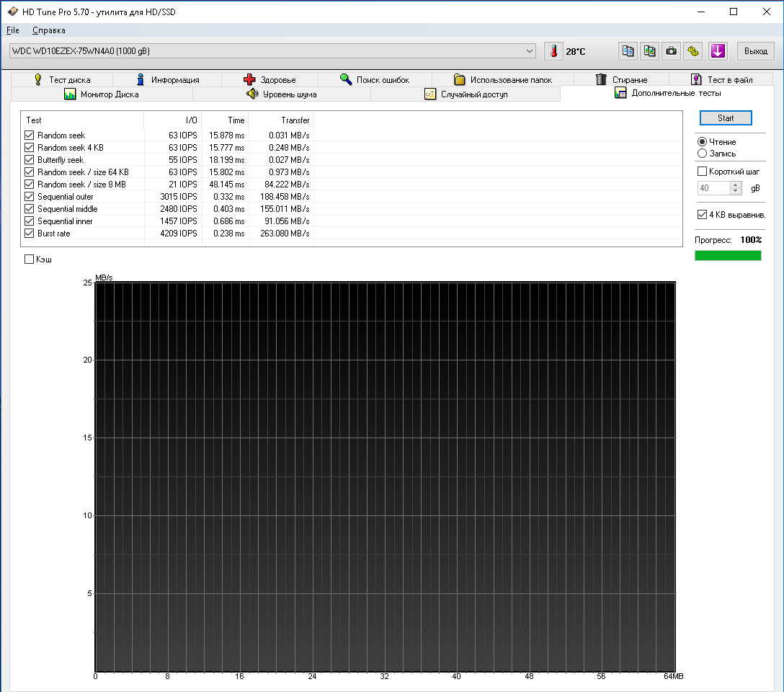The height and width of the screenshot is (692, 784).
Task: Select the Чтение radio button
Action: point(702,142)
